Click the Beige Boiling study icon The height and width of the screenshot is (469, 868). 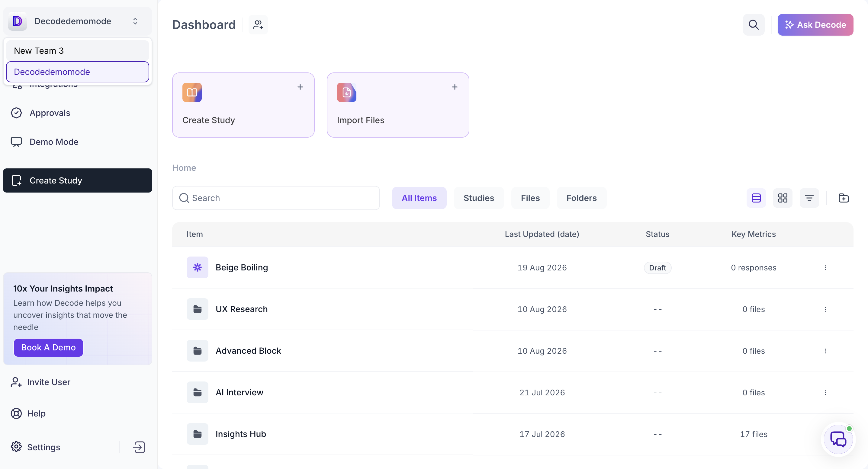click(198, 267)
